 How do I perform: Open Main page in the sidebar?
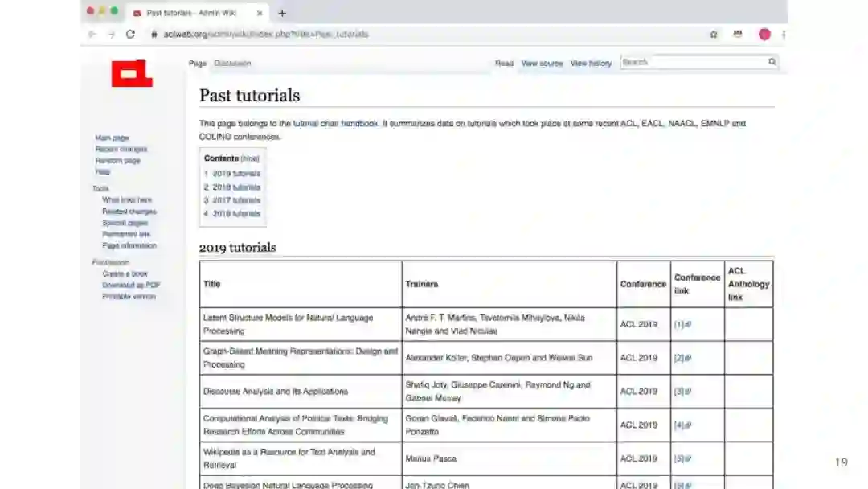(112, 138)
